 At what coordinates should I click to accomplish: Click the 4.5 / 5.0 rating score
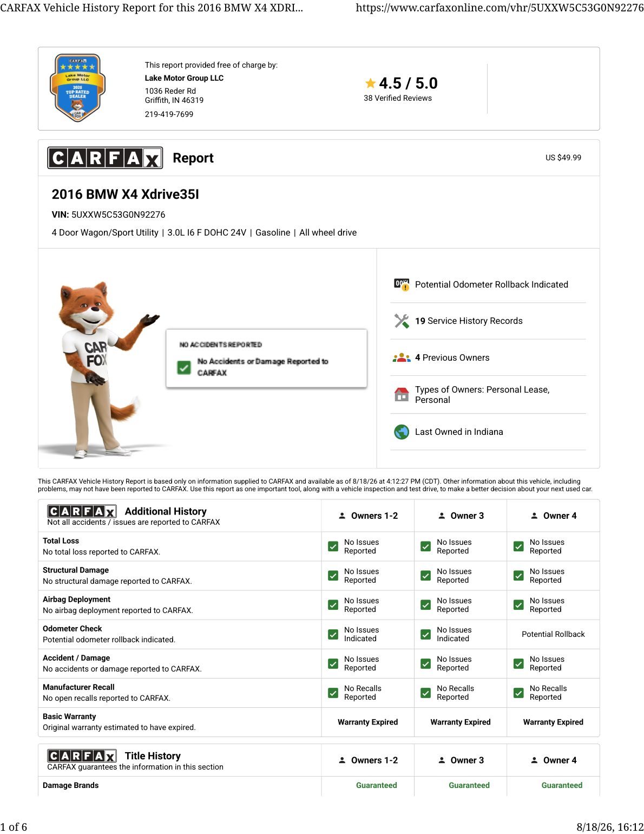pyautogui.click(x=408, y=83)
